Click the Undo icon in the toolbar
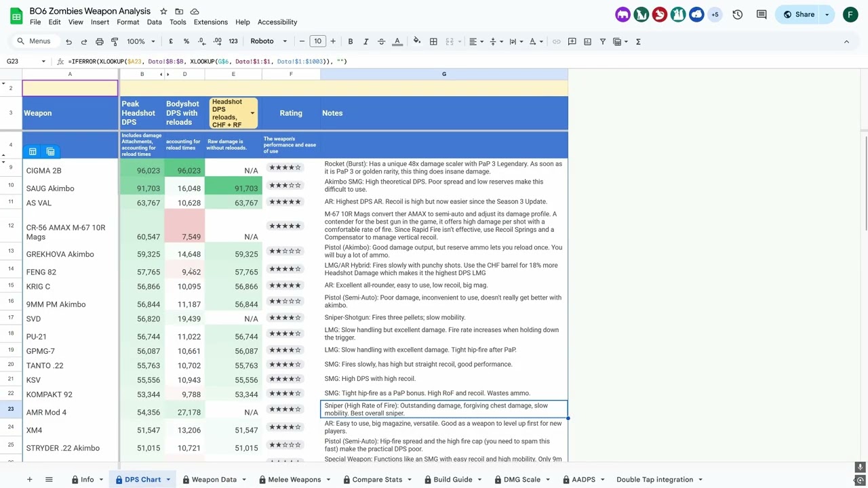The width and height of the screenshot is (868, 488). pyautogui.click(x=69, y=41)
